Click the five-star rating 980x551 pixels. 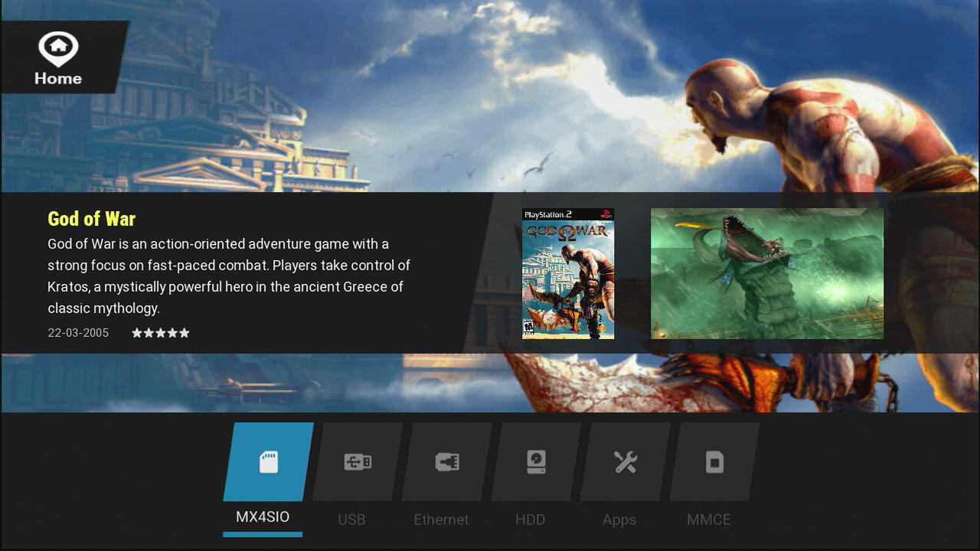tap(161, 333)
